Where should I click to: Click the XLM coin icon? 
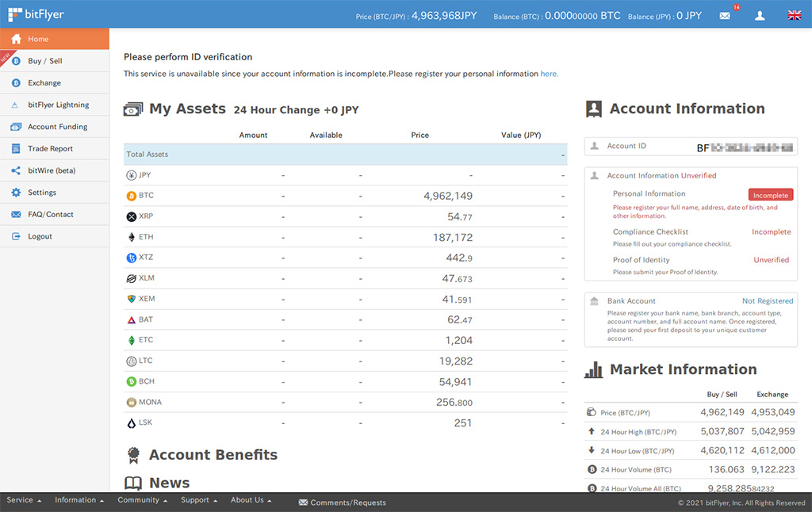click(132, 278)
